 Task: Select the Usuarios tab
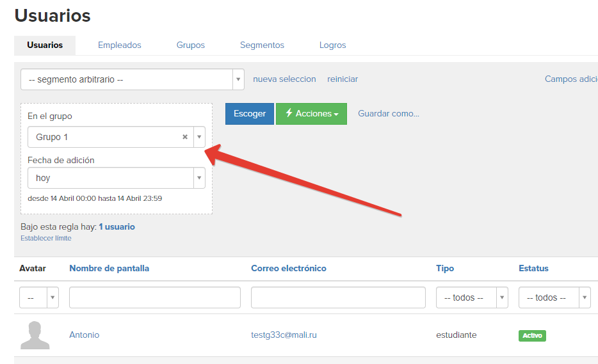click(x=45, y=45)
